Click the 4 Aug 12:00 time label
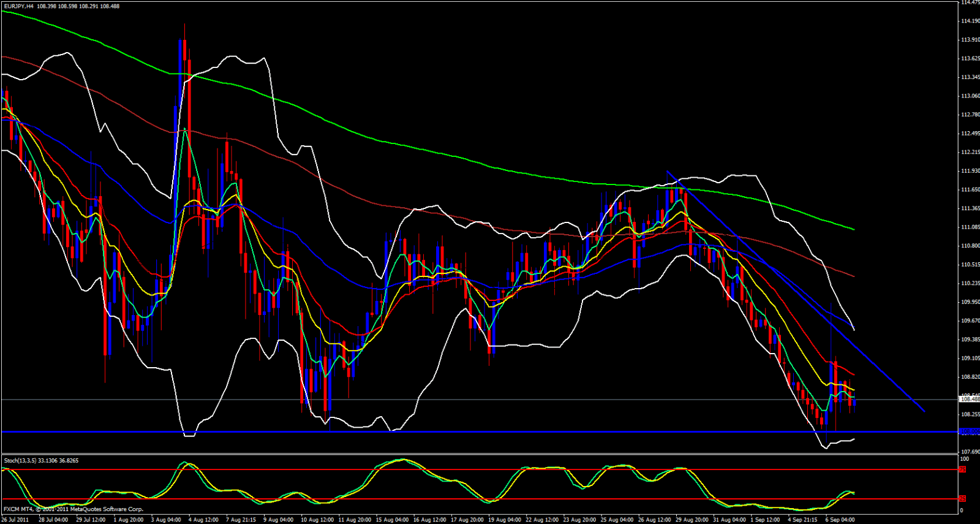The height and width of the screenshot is (524, 980). [203, 520]
